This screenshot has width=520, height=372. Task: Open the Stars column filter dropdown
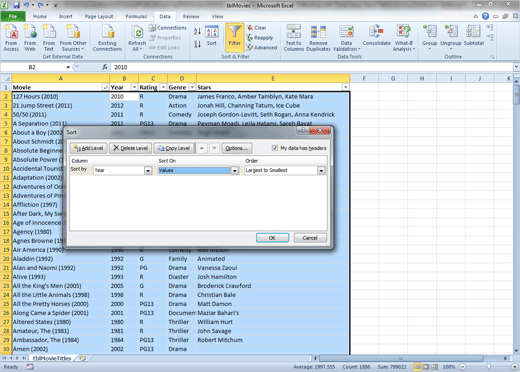(346, 87)
